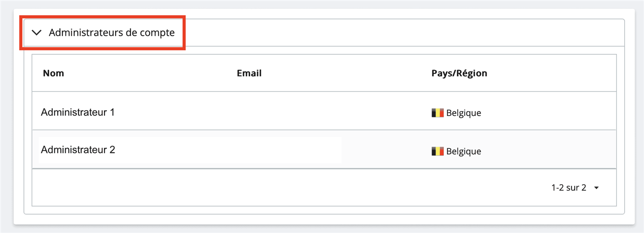Click the Belgian flag icon for Administrateur 1
The image size is (644, 233).
click(x=437, y=113)
